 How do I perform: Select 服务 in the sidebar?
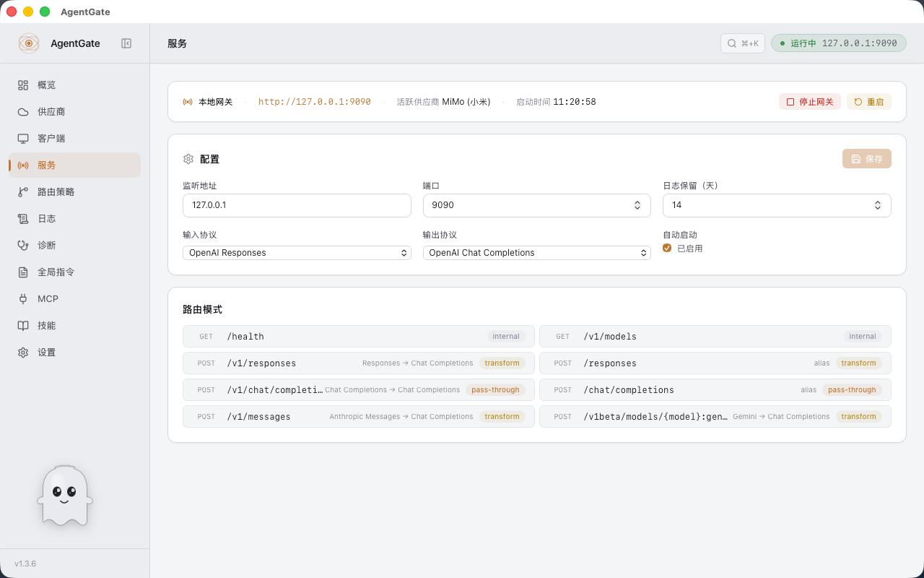(x=74, y=165)
